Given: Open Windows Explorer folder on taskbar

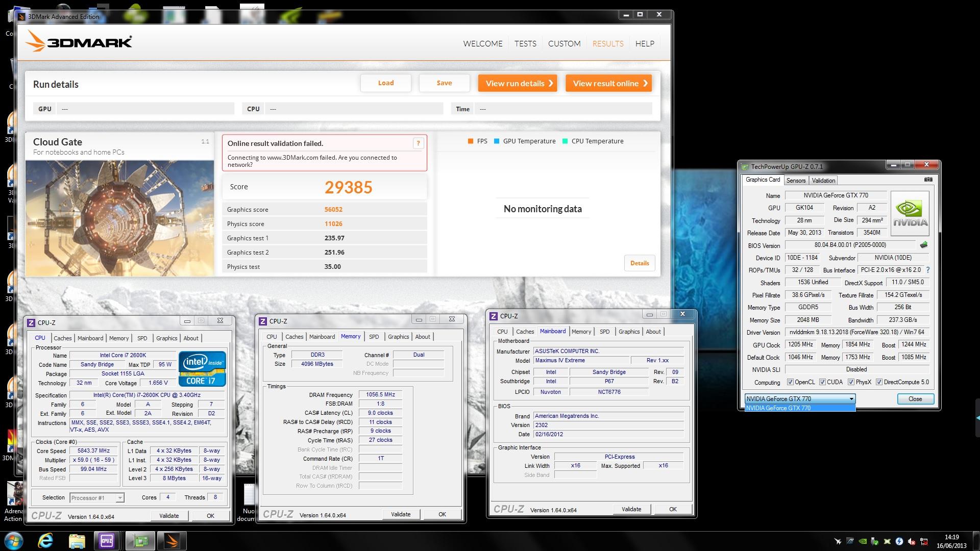Looking at the screenshot, I should [x=77, y=541].
